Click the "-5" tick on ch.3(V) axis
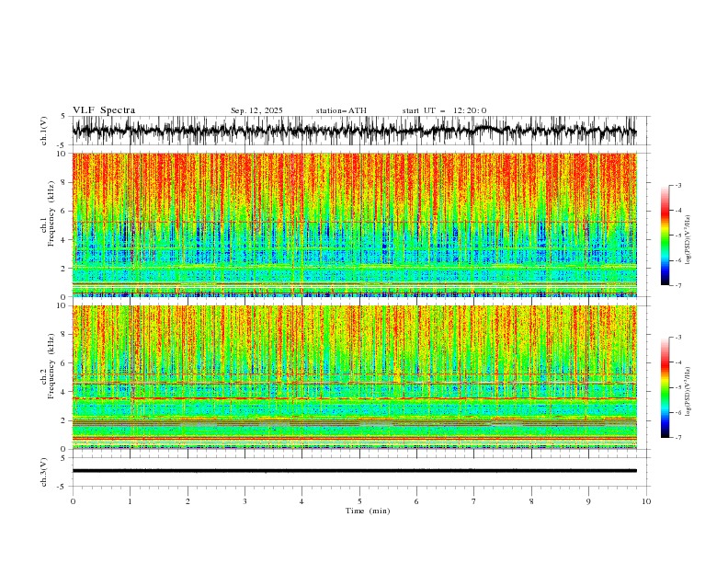The height and width of the screenshot is (563, 728). 63,487
